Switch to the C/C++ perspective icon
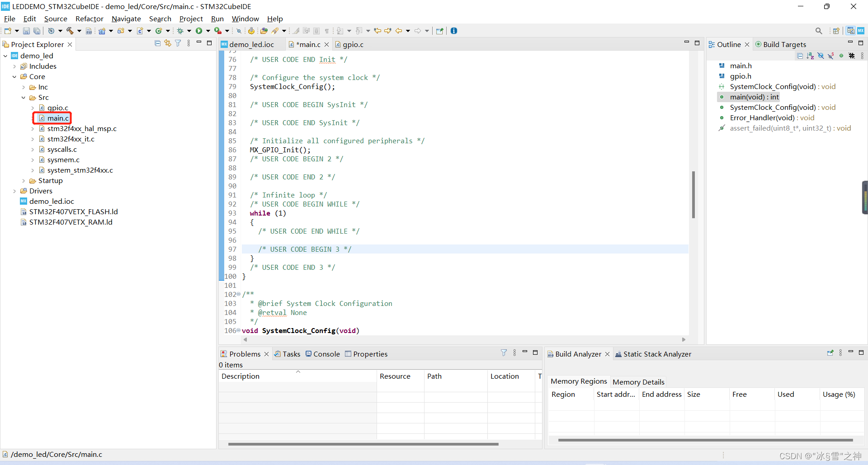This screenshot has height=465, width=868. pos(851,31)
